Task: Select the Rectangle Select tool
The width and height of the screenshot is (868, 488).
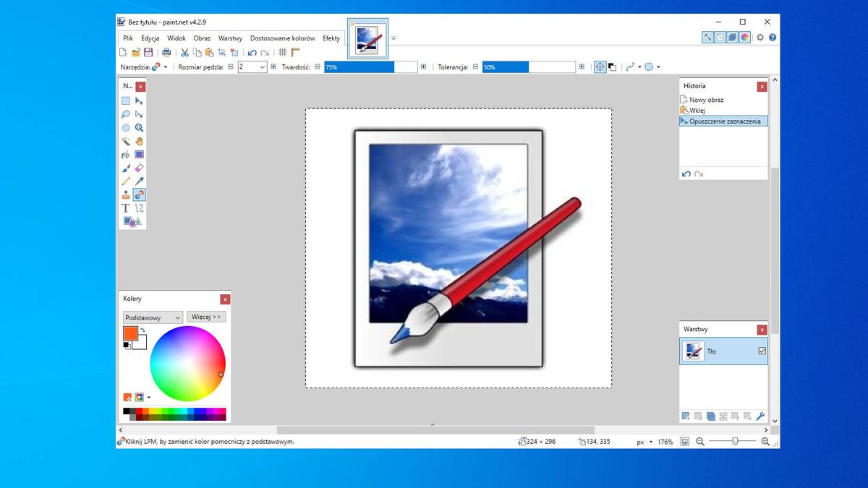Action: coord(126,101)
